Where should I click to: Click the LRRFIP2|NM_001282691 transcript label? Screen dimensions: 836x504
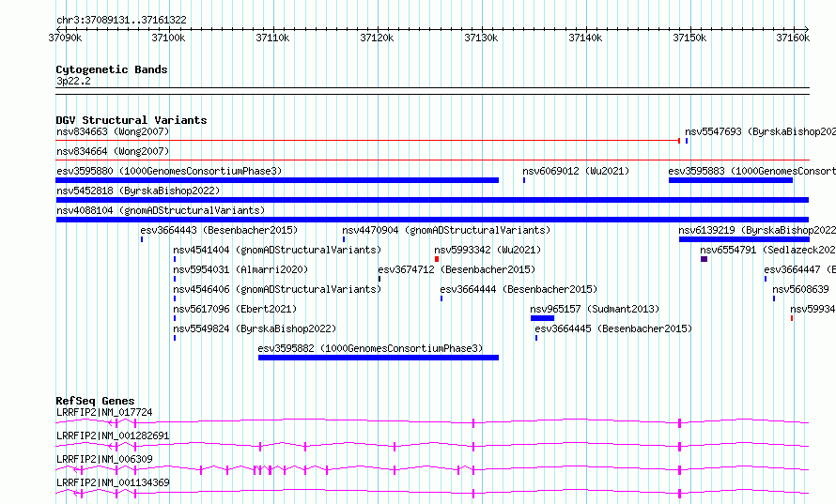(113, 435)
